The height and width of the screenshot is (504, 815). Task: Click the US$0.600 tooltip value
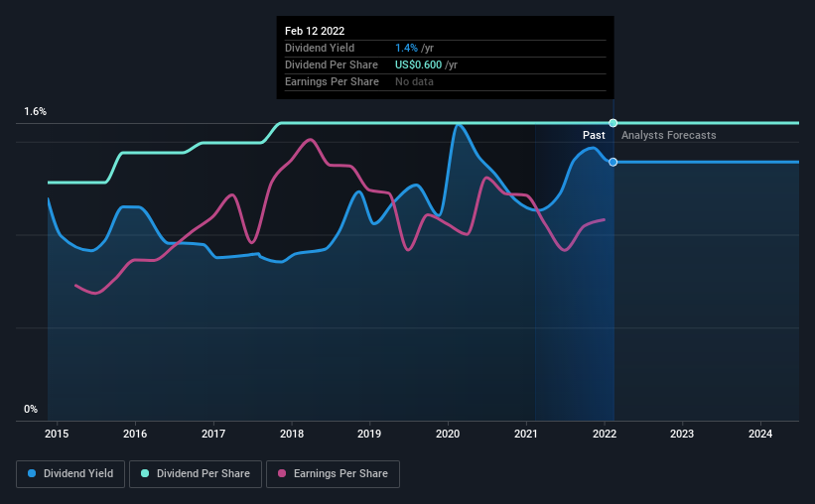point(418,64)
